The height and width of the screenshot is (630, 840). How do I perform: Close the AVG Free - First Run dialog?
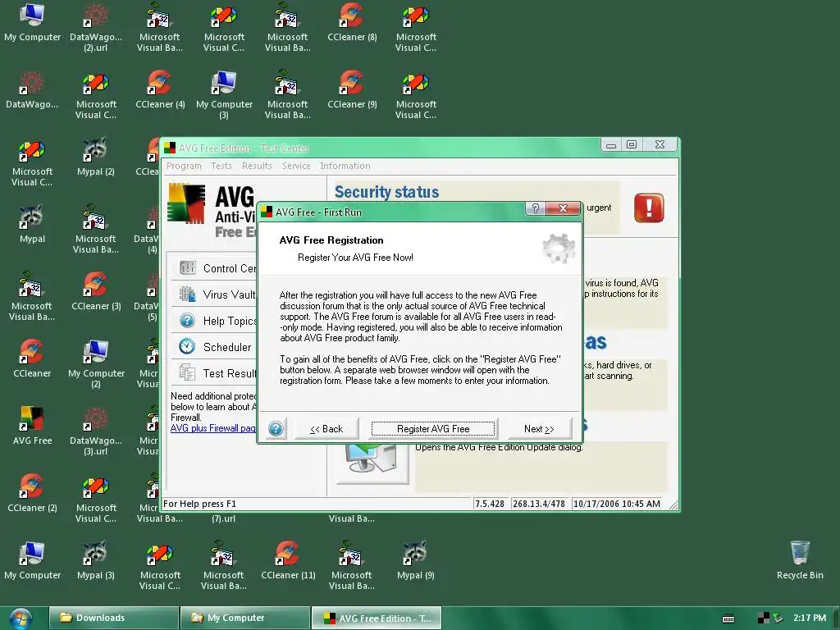[563, 208]
